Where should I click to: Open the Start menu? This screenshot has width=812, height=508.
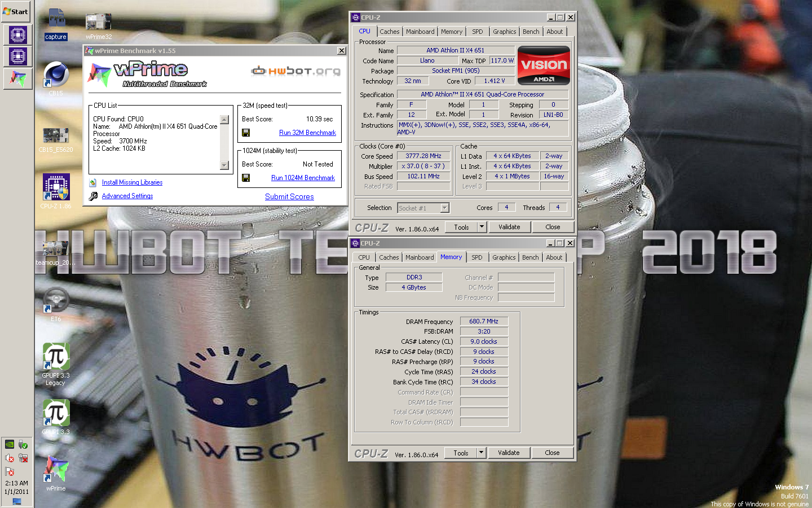(16, 11)
